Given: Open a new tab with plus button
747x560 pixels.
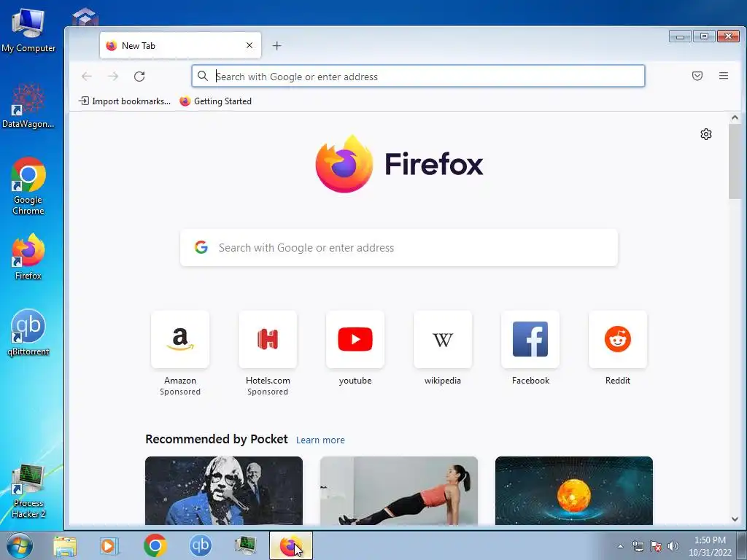Looking at the screenshot, I should (x=276, y=46).
